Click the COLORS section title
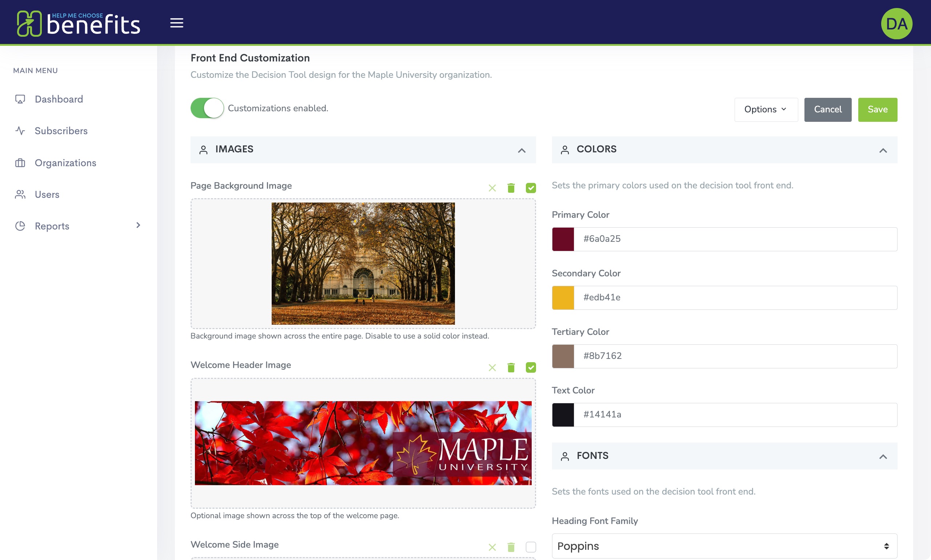This screenshot has height=560, width=931. [596, 149]
